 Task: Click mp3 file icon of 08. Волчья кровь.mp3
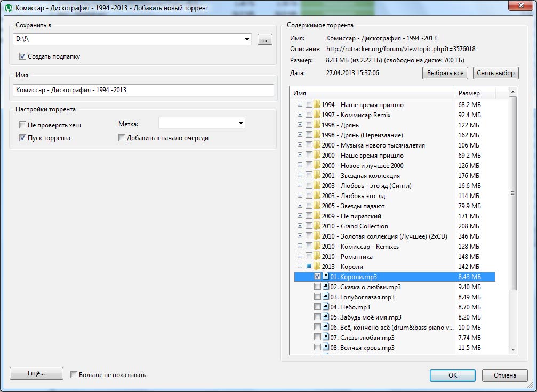325,348
